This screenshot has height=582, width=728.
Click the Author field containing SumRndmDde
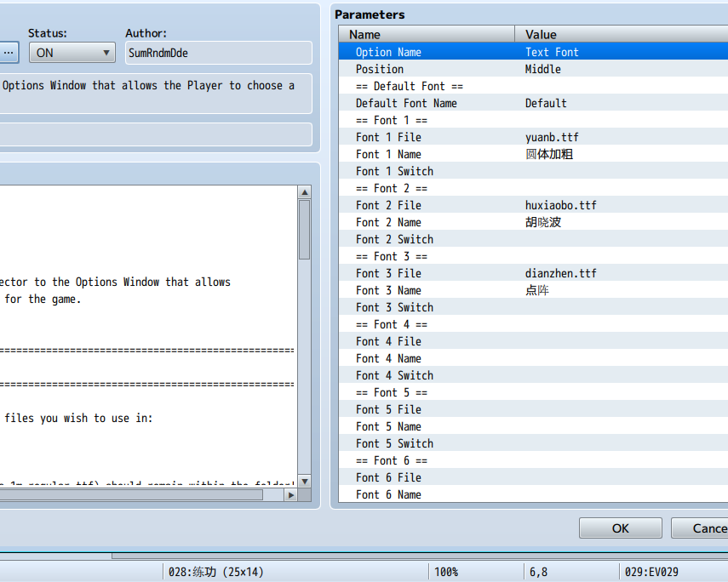pos(219,53)
